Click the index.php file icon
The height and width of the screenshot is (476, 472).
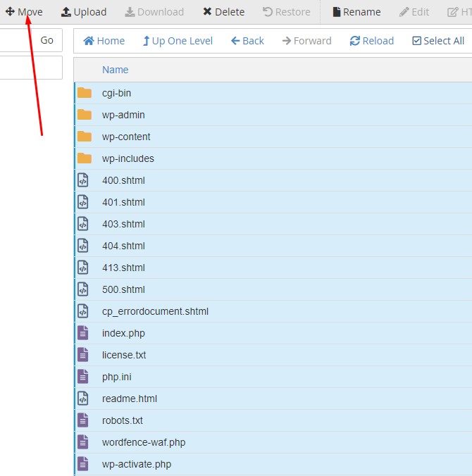click(x=83, y=333)
